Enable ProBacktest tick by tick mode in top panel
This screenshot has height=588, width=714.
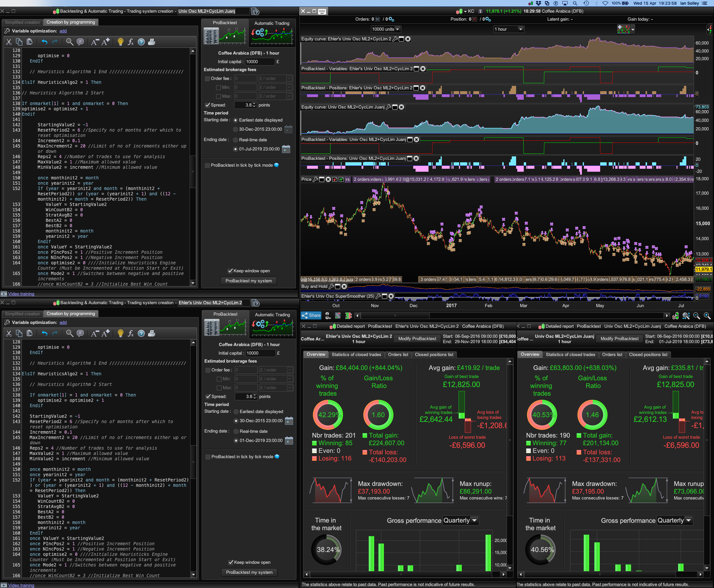point(207,165)
